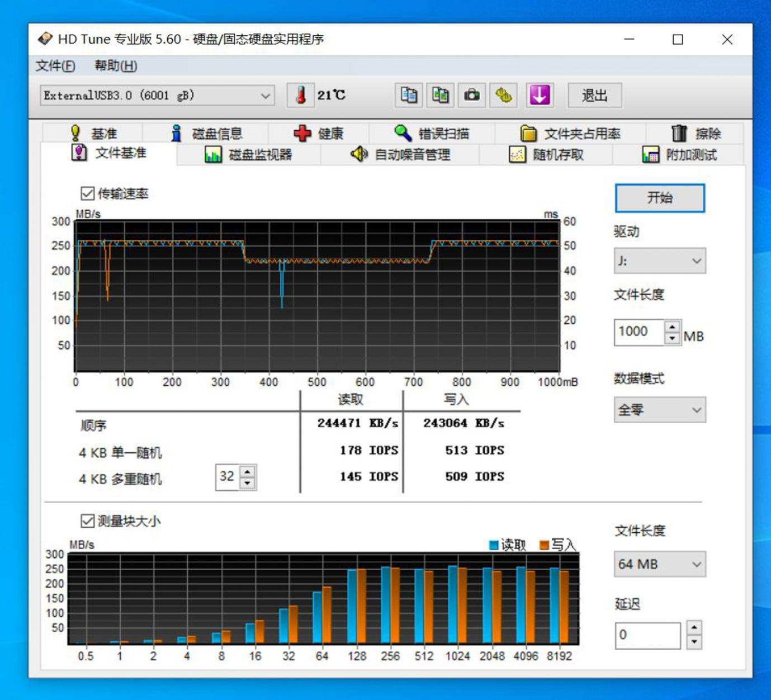Click the copy text to clipboard icon
771x700 pixels.
[409, 95]
